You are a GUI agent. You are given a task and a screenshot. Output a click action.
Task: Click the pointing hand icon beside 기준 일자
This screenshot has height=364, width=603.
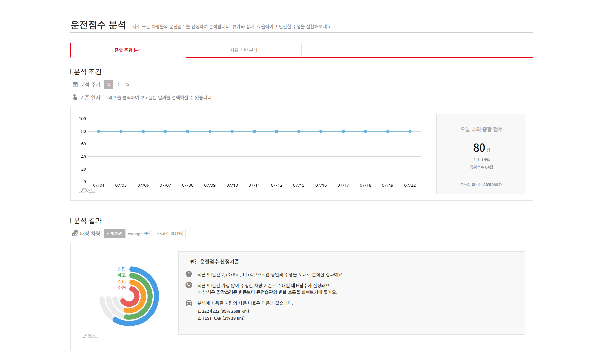pyautogui.click(x=75, y=97)
